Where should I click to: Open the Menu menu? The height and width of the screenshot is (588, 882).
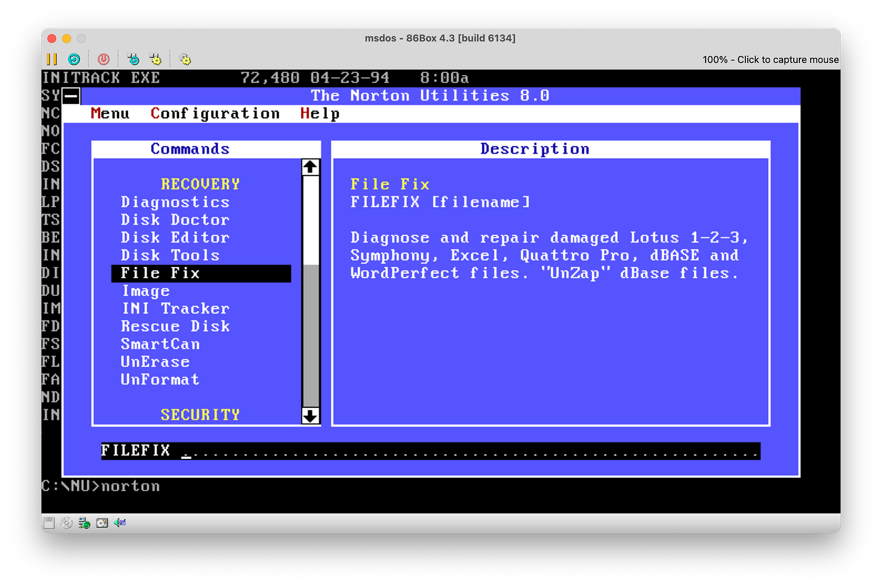110,113
